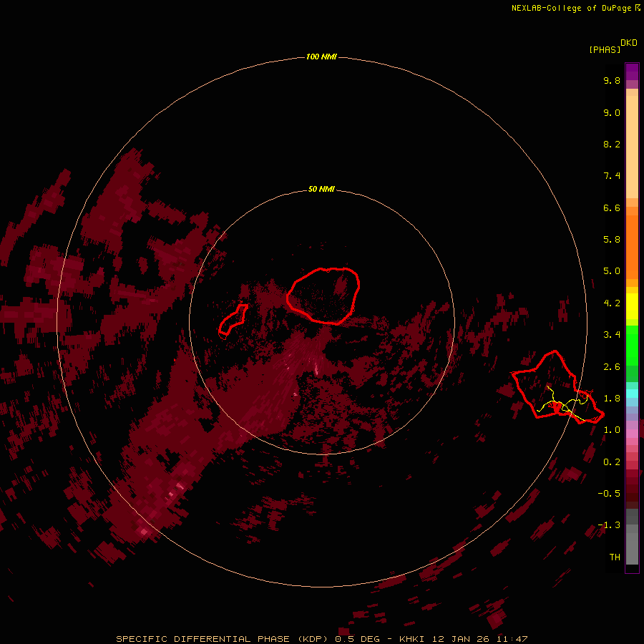Click the 5.8 value on the color scale
Screen dimensions: 644x644
(x=612, y=240)
